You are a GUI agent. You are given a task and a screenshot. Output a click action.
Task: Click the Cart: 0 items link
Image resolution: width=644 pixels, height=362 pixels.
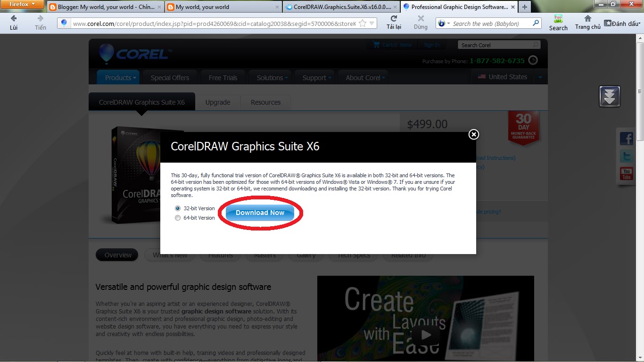(x=396, y=45)
